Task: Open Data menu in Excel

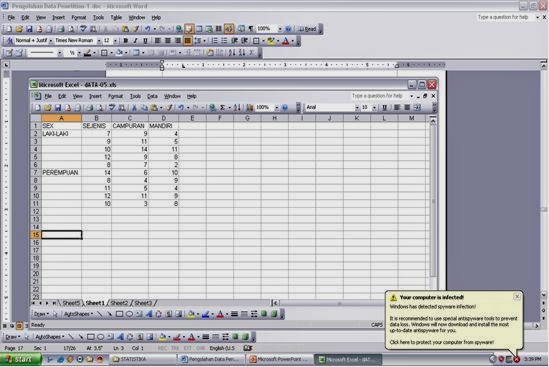Action: (152, 96)
